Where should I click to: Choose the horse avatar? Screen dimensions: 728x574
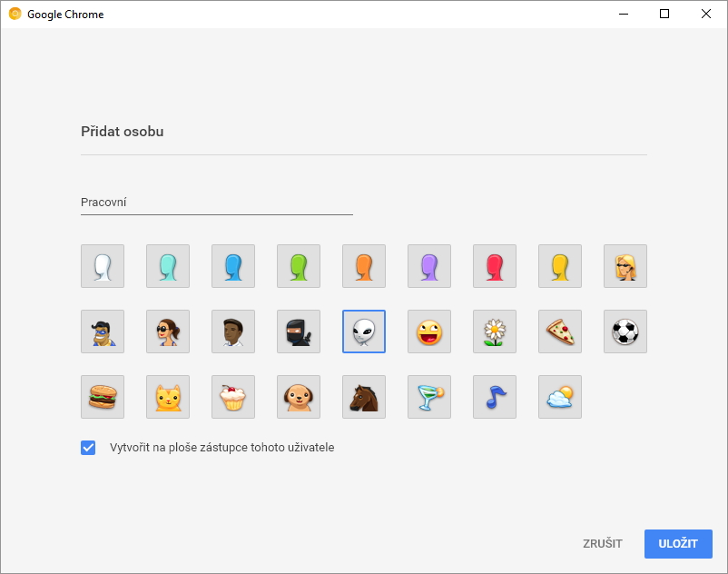(x=364, y=397)
